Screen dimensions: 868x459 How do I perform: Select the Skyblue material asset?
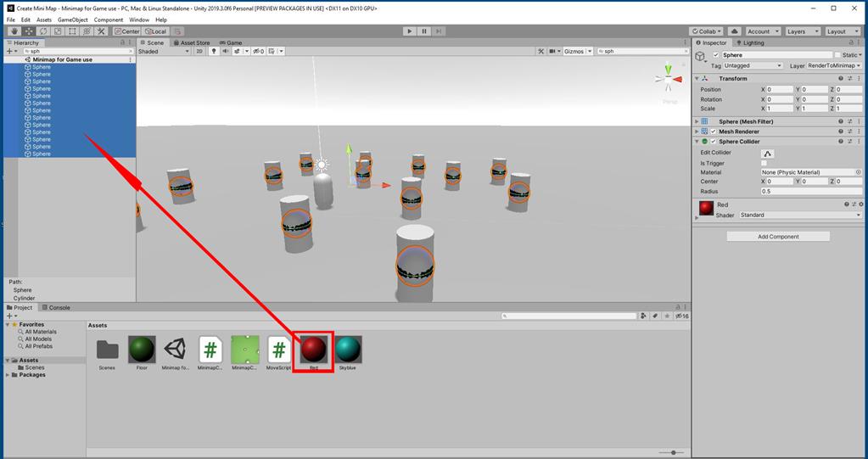tap(348, 353)
